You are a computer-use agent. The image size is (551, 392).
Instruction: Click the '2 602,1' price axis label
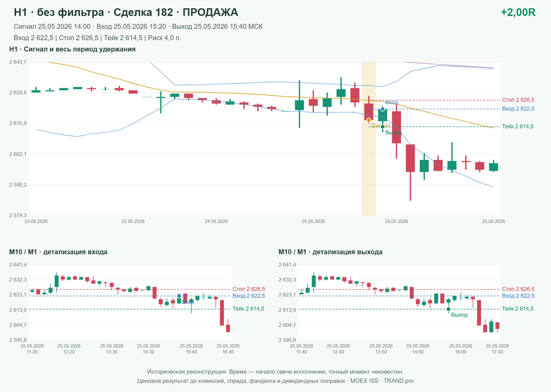(x=18, y=154)
